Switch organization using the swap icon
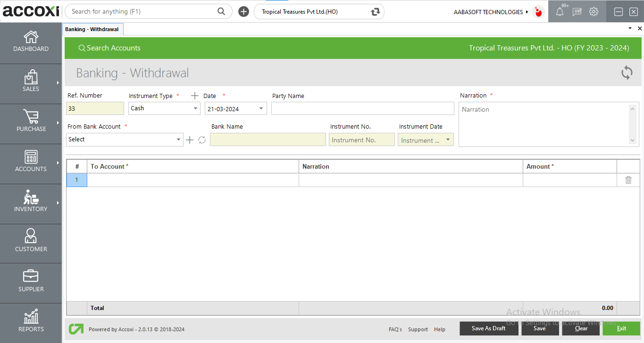 coord(376,12)
